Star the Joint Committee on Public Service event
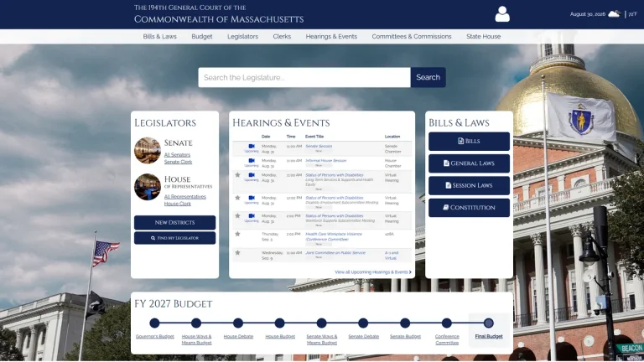 click(x=237, y=252)
